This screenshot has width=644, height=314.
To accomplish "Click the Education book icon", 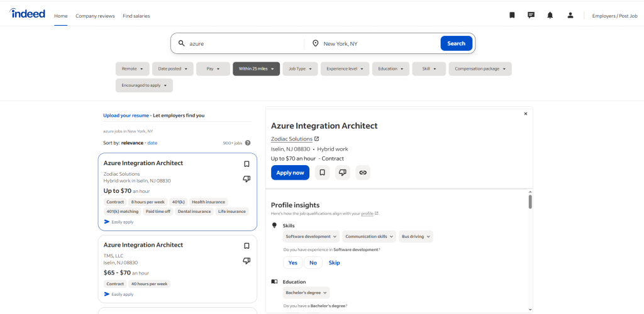I will coord(274,281).
